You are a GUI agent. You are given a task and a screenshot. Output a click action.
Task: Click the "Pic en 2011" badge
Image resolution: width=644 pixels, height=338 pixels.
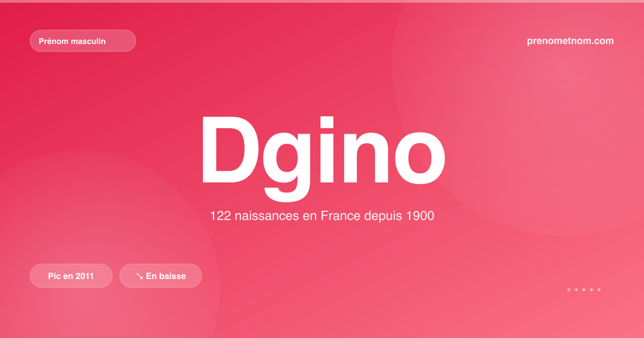[x=71, y=276]
